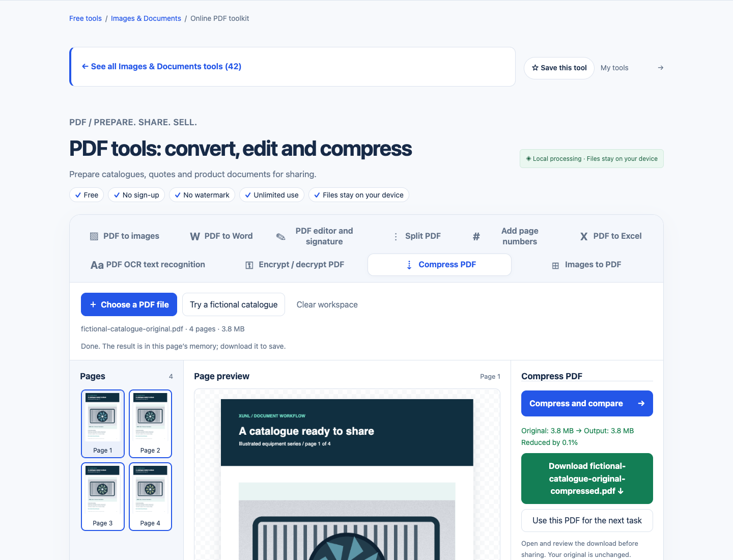The image size is (733, 560).
Task: Click the X icon for PDF to Excel
Action: tap(584, 236)
